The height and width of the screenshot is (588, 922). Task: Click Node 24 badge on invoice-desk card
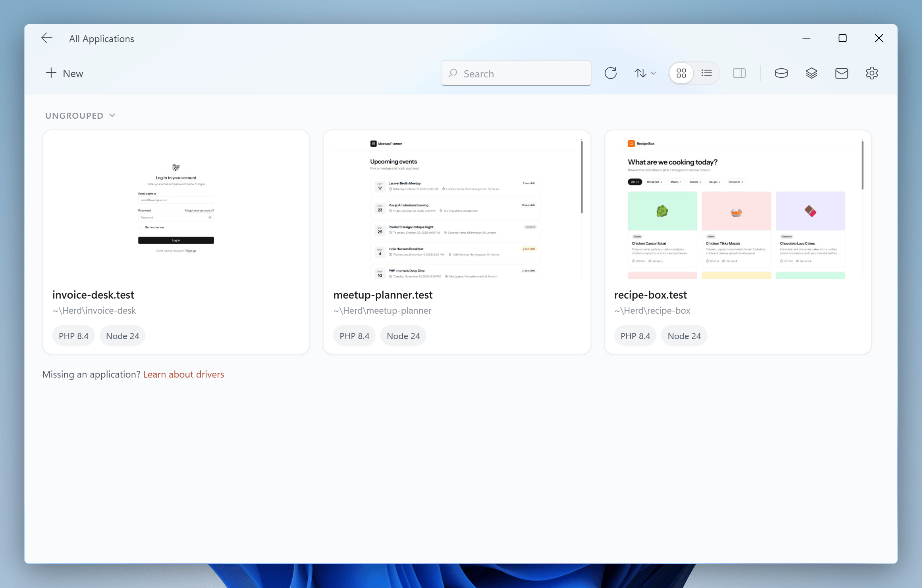(x=122, y=336)
